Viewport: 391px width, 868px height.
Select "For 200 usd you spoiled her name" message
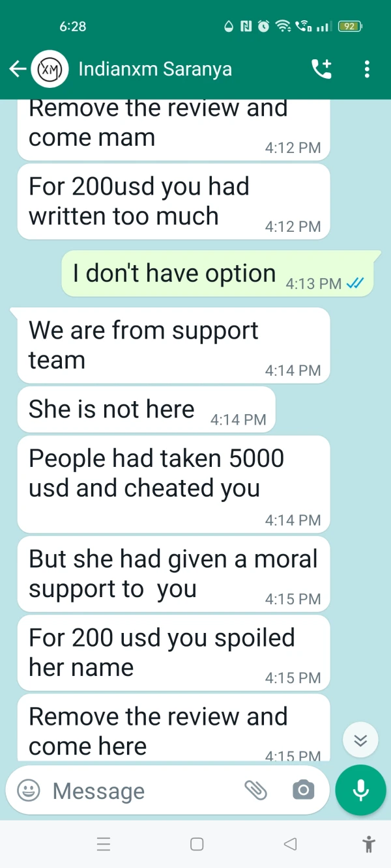173,652
